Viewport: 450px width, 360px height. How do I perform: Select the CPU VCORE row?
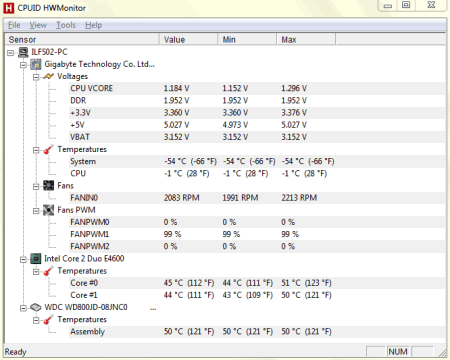click(x=257, y=88)
